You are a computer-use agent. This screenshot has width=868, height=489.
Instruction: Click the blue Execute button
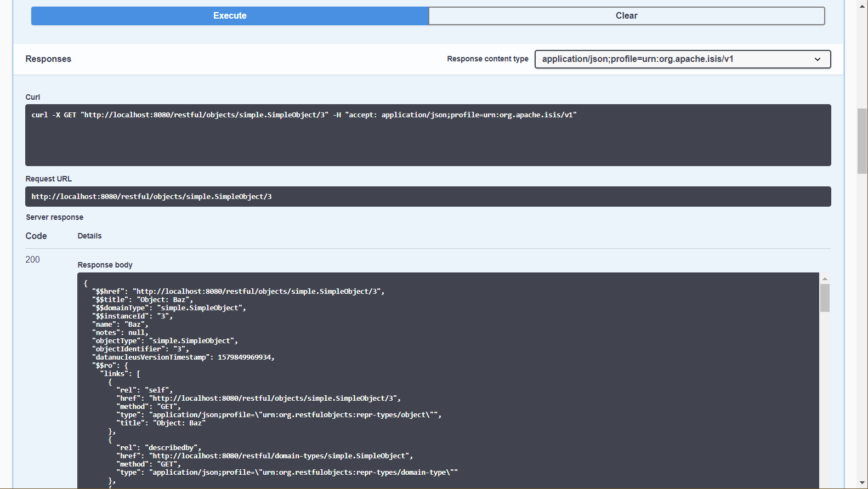(x=230, y=16)
